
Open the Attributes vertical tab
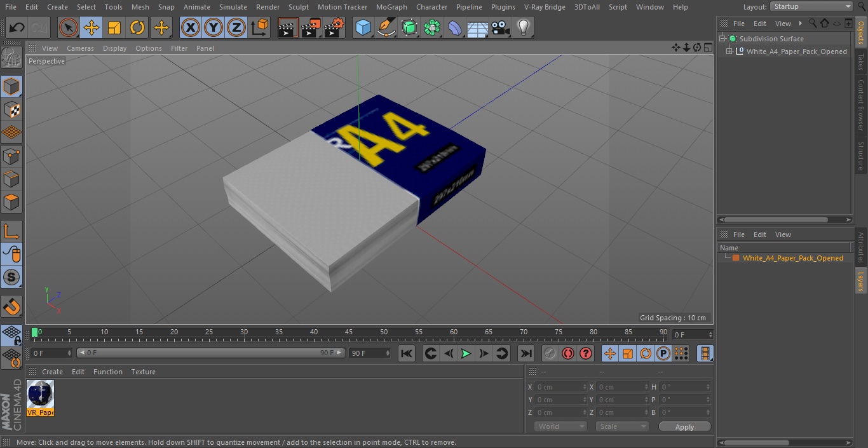point(860,247)
